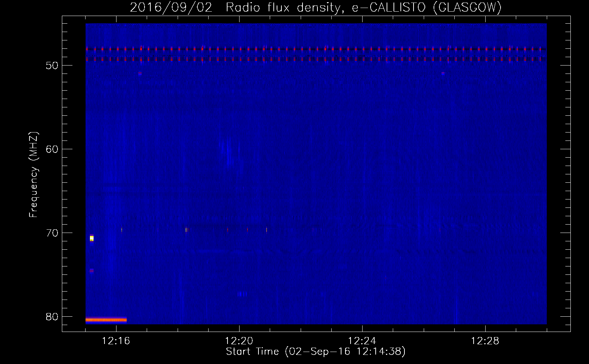The image size is (589, 364).
Task: Click the plot title naming e-CALLISTO (GLASGOW)
Action: click(316, 8)
